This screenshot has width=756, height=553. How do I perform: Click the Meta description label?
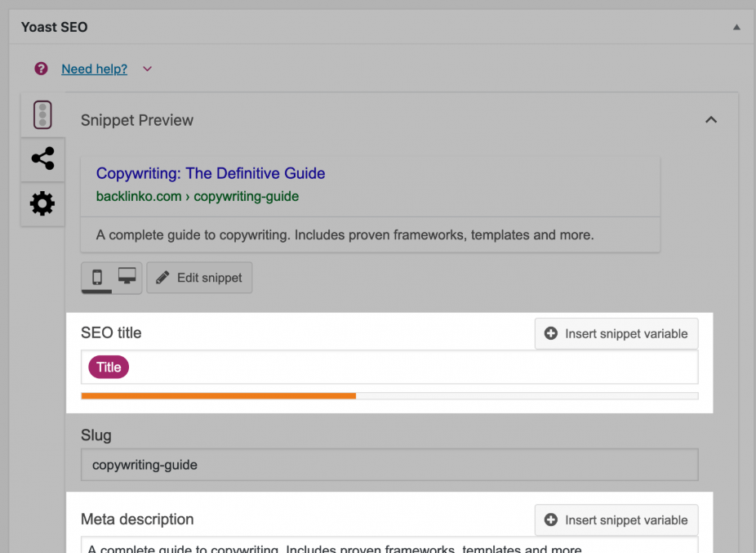pos(137,520)
